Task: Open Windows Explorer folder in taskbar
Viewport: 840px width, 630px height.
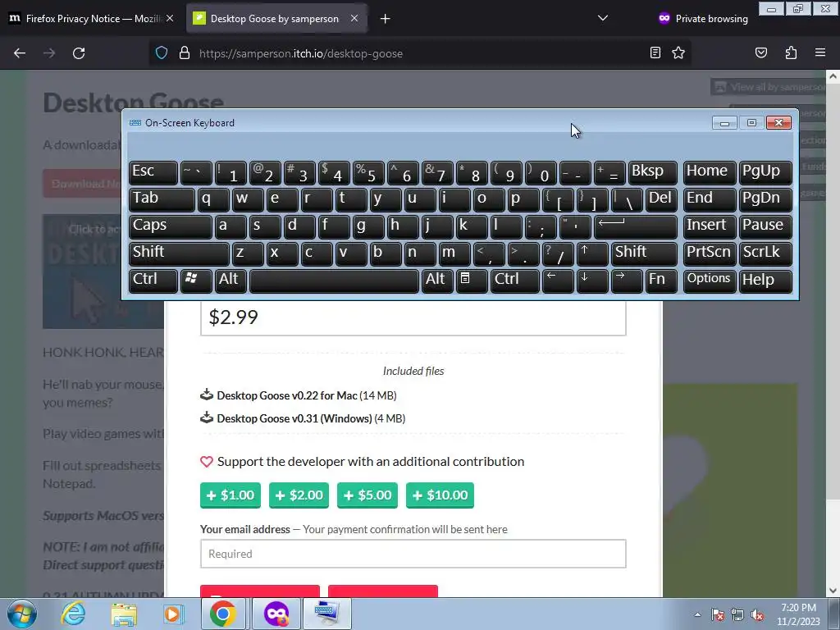Action: coord(124,614)
